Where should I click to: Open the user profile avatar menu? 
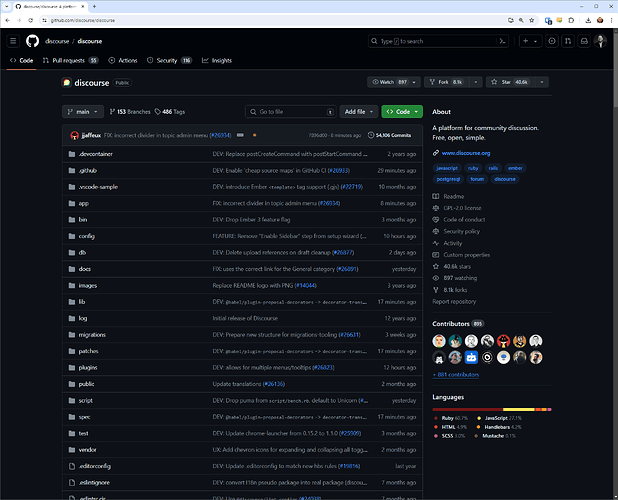pos(601,41)
